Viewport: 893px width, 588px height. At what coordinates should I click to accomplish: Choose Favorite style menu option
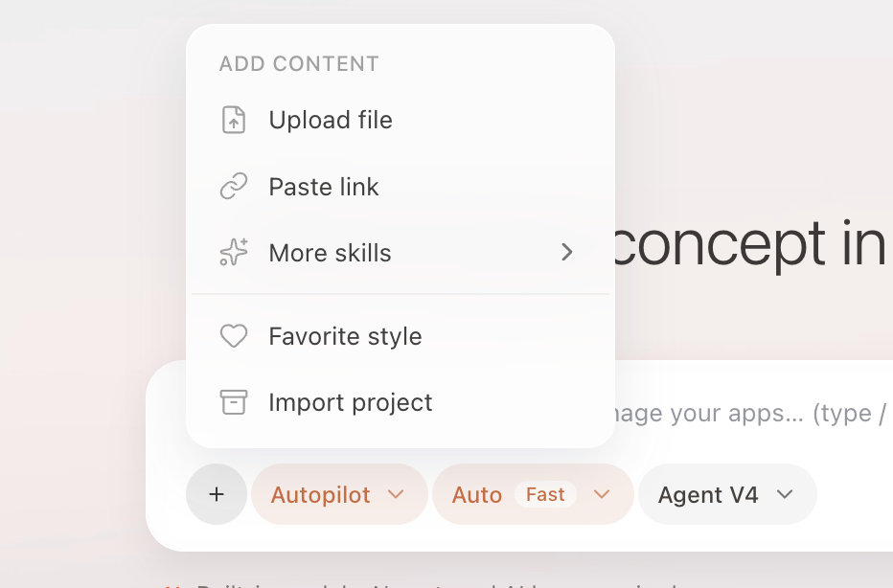coord(401,336)
